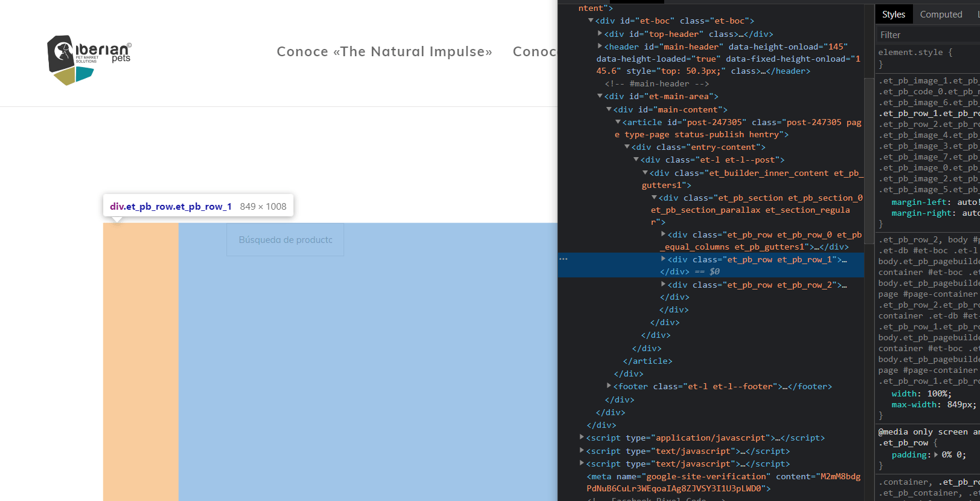Click the styles Filter input
This screenshot has height=501, width=980.
coord(929,35)
